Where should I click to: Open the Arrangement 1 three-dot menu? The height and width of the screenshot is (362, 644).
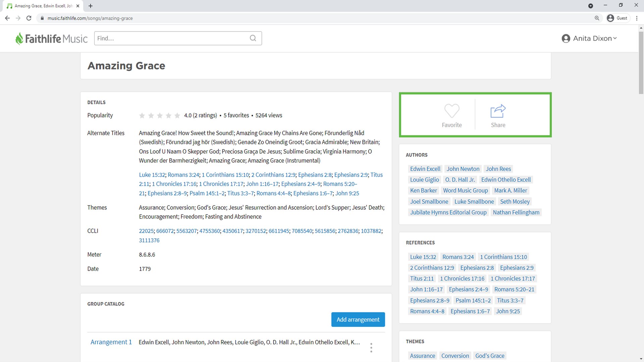tap(371, 348)
